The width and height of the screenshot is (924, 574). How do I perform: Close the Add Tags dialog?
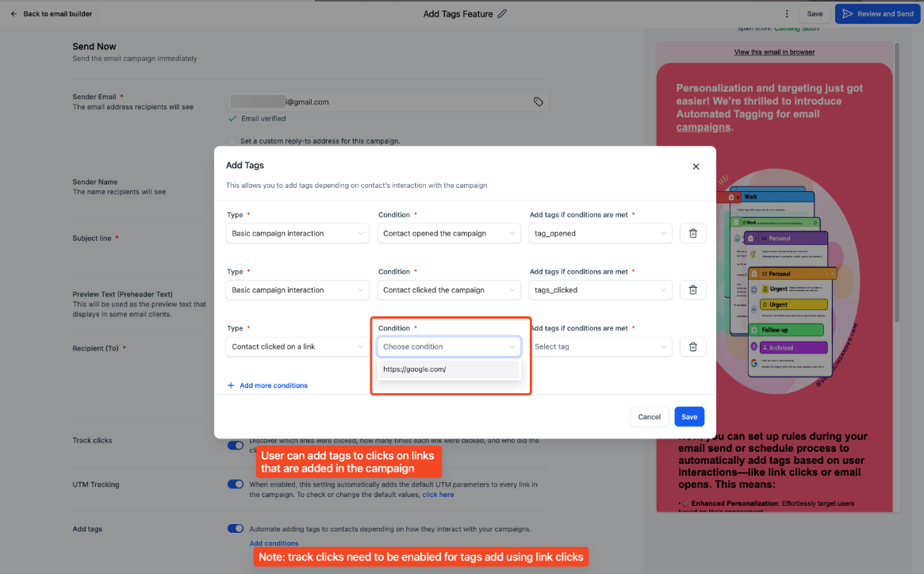696,166
